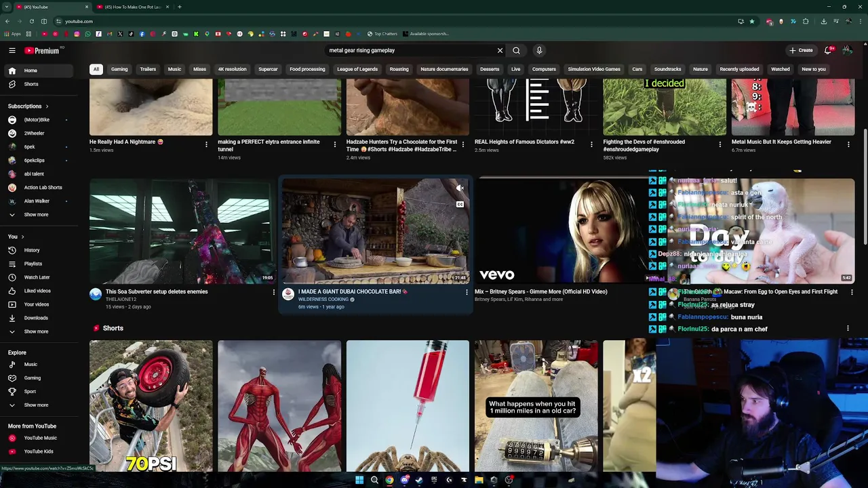
Task: Open the Britney Spears Gimme More mix title
Action: click(x=541, y=291)
